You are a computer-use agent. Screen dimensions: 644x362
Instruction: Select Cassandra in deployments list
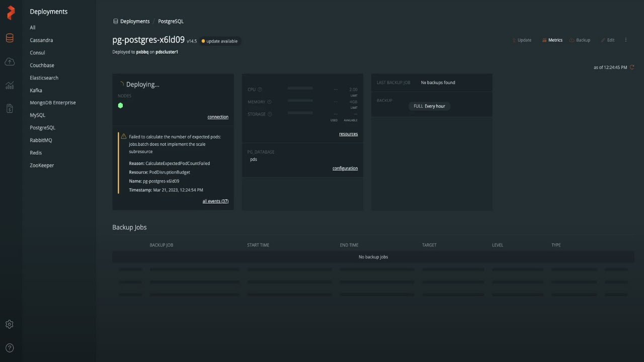pyautogui.click(x=41, y=40)
